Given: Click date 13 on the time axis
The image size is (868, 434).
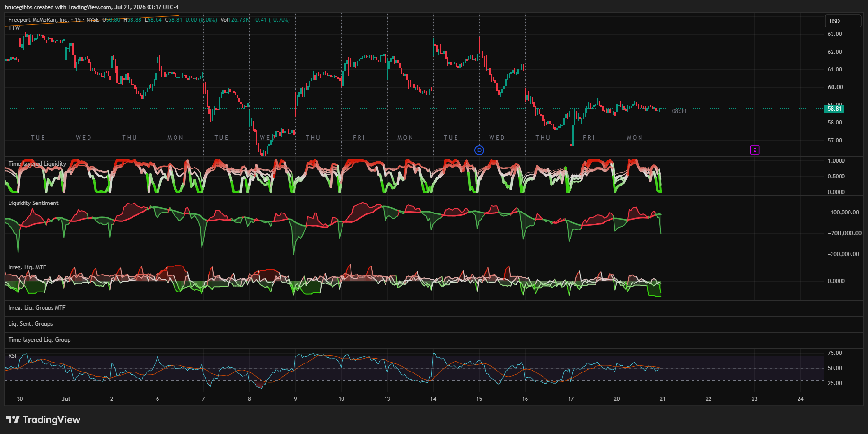Looking at the screenshot, I should tap(387, 399).
